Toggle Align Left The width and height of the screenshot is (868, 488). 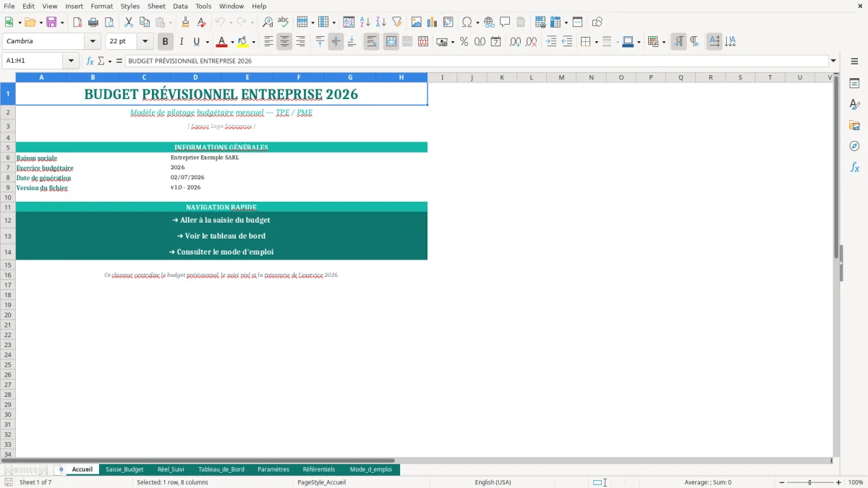[268, 42]
